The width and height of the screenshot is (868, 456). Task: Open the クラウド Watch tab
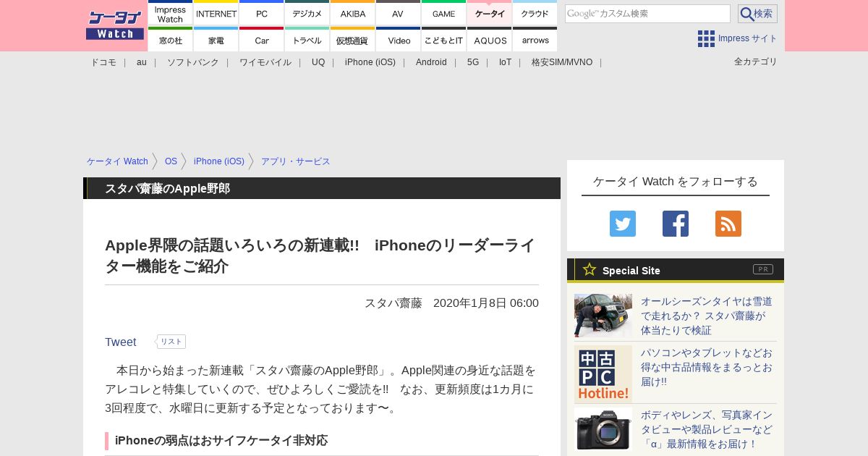[x=535, y=13]
